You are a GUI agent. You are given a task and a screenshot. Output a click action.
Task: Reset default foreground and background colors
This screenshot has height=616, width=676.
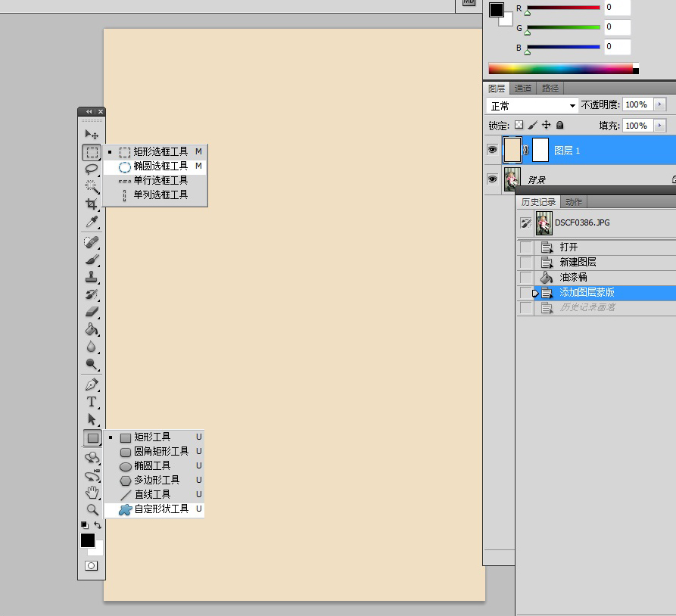85,525
